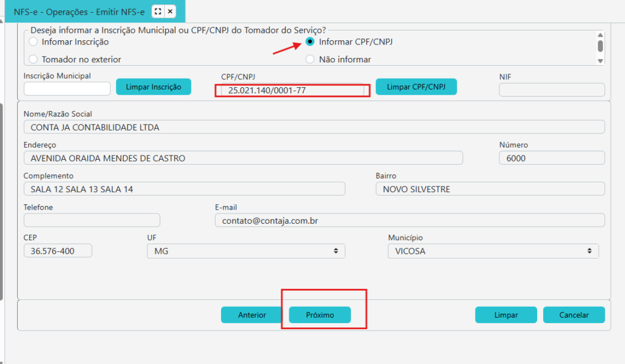The height and width of the screenshot is (364, 625).
Task: Select the Informar CPF/CNPJ radio button
Action: 310,42
